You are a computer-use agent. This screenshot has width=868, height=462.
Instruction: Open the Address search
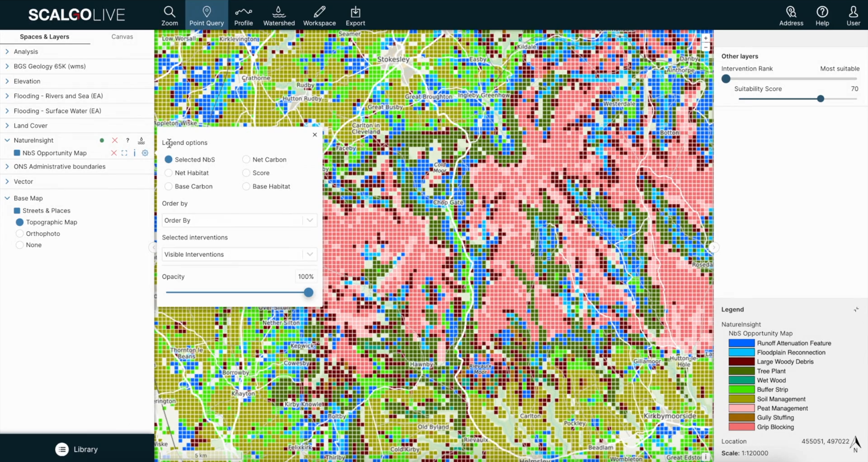(791, 16)
